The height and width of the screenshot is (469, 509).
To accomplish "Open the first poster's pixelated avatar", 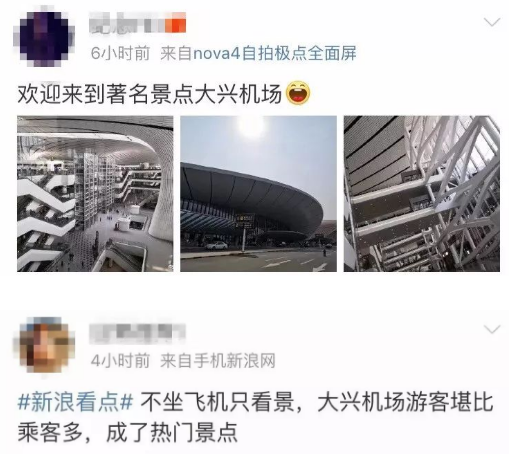I will [44, 37].
